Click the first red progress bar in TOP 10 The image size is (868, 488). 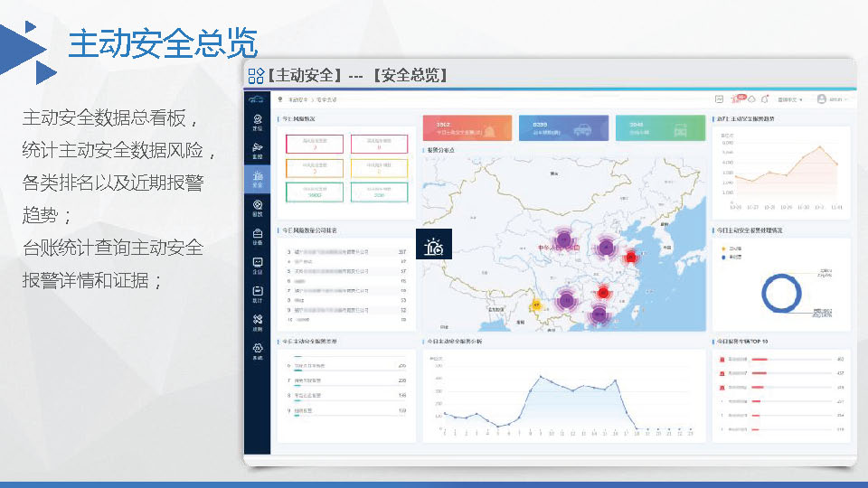click(759, 360)
